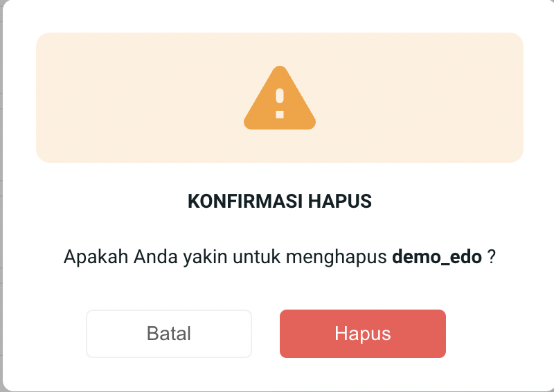Click the Batal button label text
This screenshot has height=392, width=554.
tap(169, 333)
